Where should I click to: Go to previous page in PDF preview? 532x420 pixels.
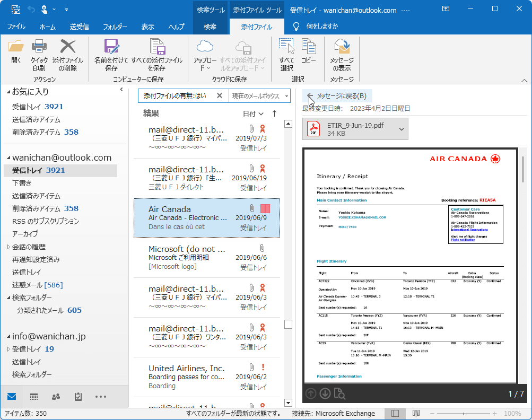point(311,393)
